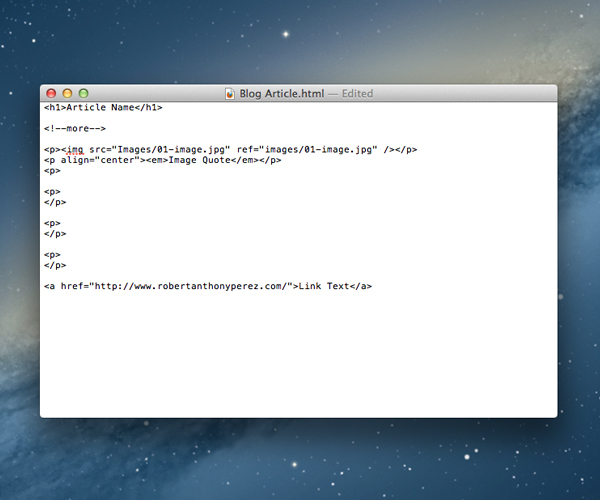600x500 pixels.
Task: Click the ref="images/01-image.jpg" attribute text
Action: click(307, 150)
